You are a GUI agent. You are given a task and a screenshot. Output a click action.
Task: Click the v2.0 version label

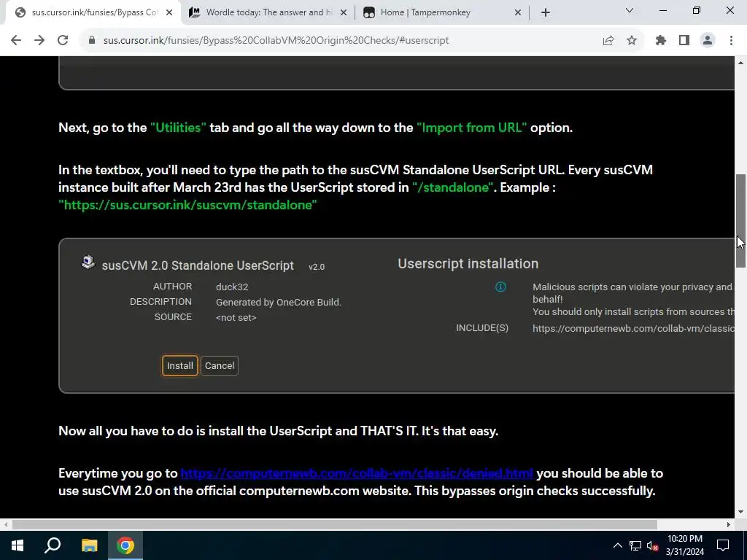317,267
